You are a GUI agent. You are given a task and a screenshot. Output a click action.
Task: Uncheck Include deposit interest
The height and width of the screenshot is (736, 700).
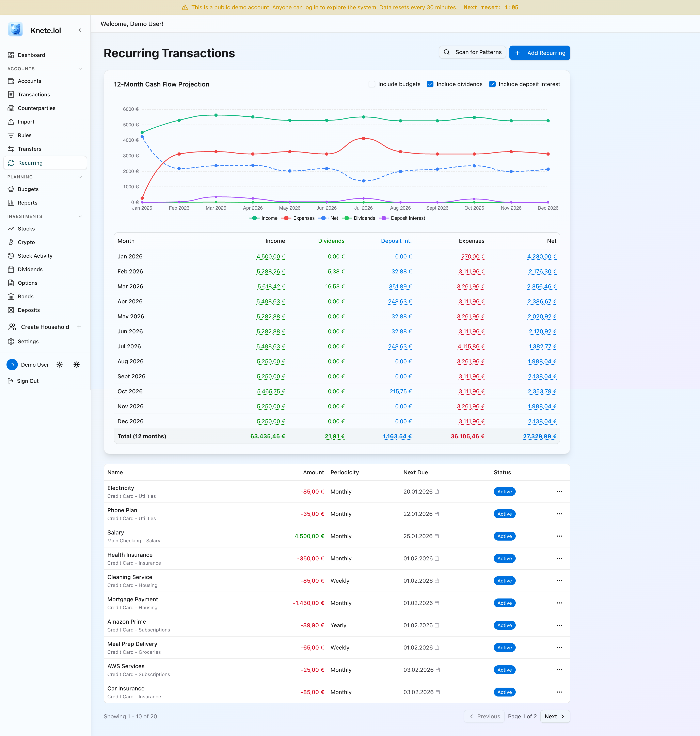[x=492, y=84]
